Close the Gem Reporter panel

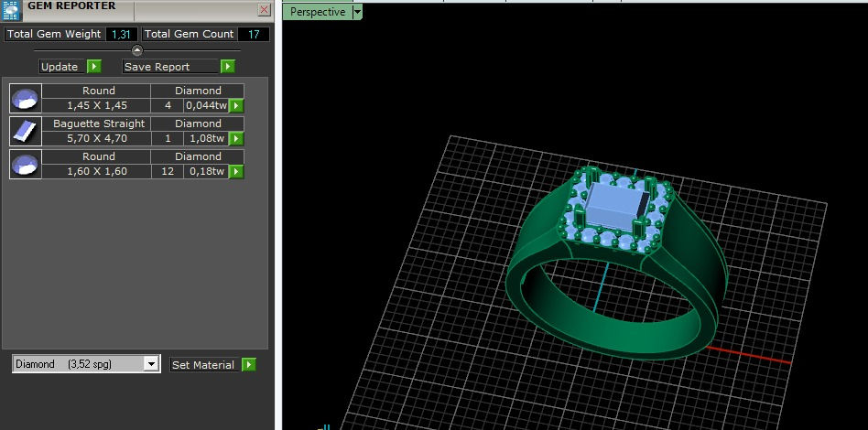tap(265, 9)
